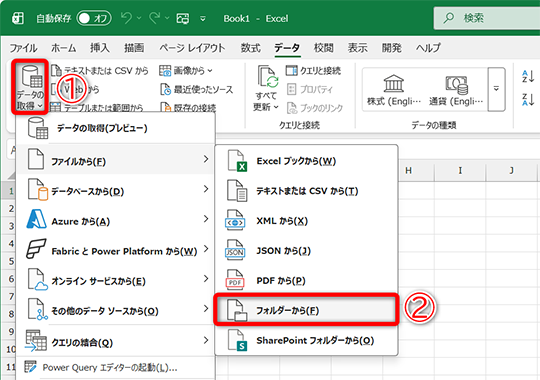This screenshot has width=540, height=380.
Task: Open the Undo history dropdown arrow
Action: (x=139, y=18)
